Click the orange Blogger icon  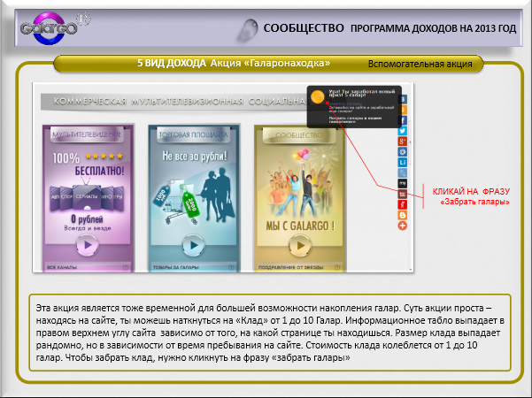coord(403,215)
